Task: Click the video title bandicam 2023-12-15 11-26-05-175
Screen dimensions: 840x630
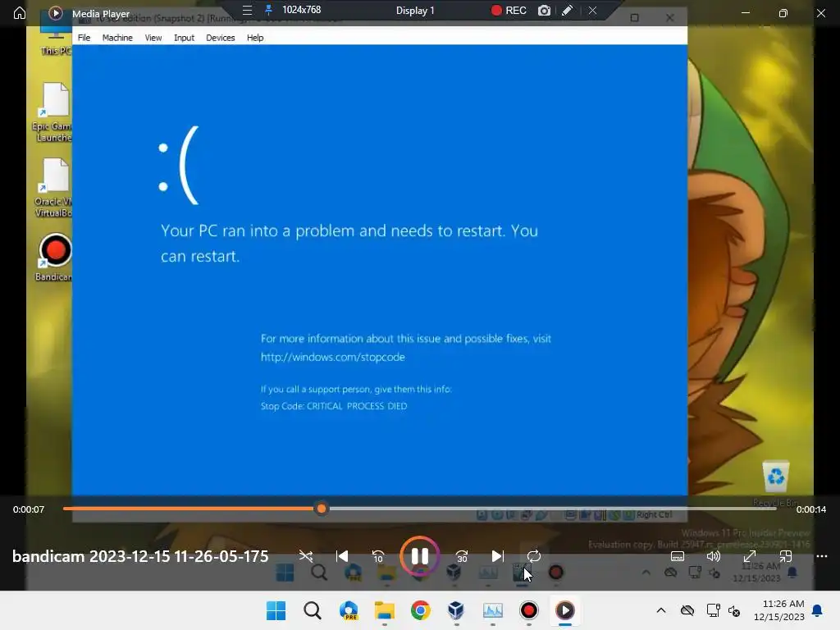Action: [x=140, y=556]
